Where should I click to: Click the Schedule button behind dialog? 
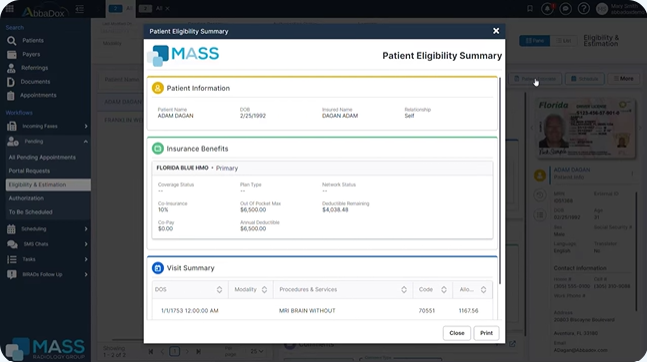pyautogui.click(x=584, y=79)
